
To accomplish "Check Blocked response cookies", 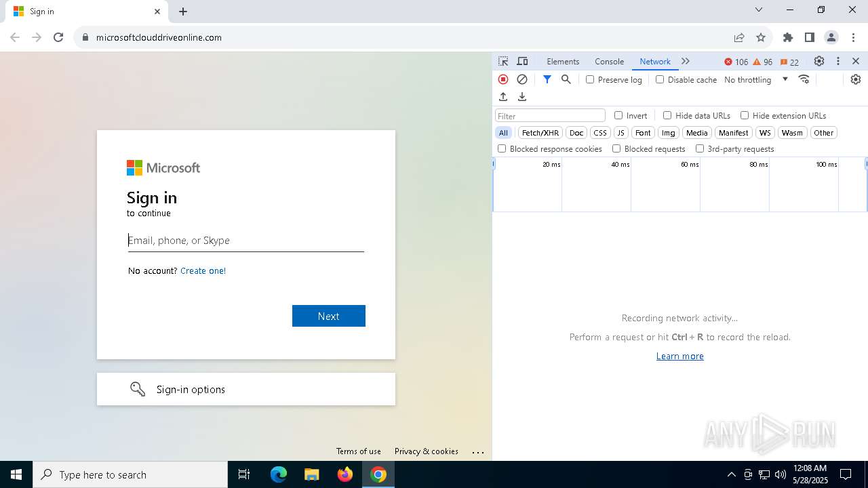I will 502,148.
